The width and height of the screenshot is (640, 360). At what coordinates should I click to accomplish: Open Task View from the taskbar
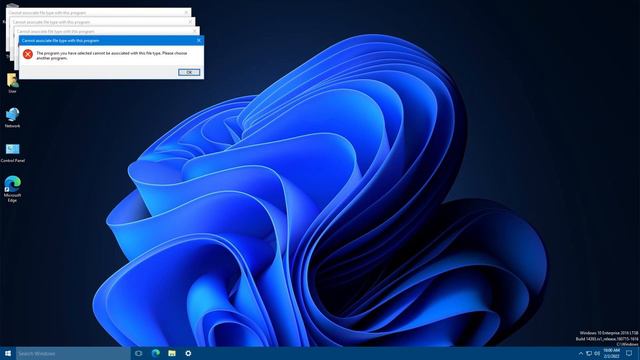pyautogui.click(x=138, y=353)
